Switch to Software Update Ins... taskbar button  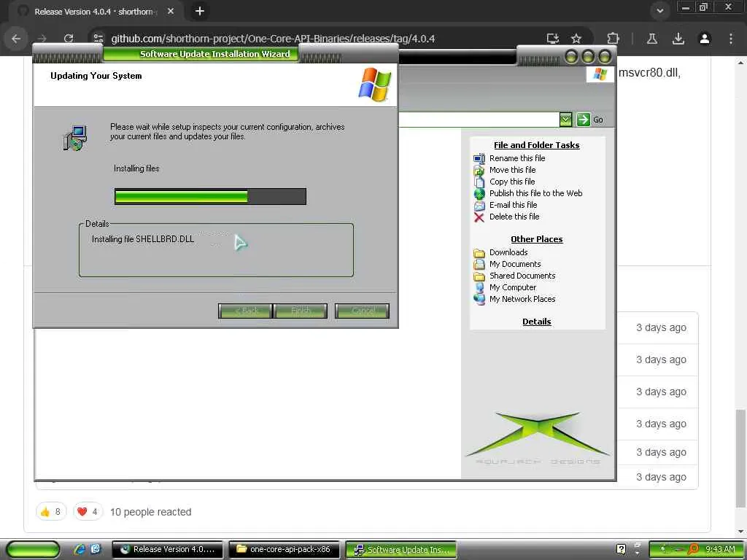(400, 550)
